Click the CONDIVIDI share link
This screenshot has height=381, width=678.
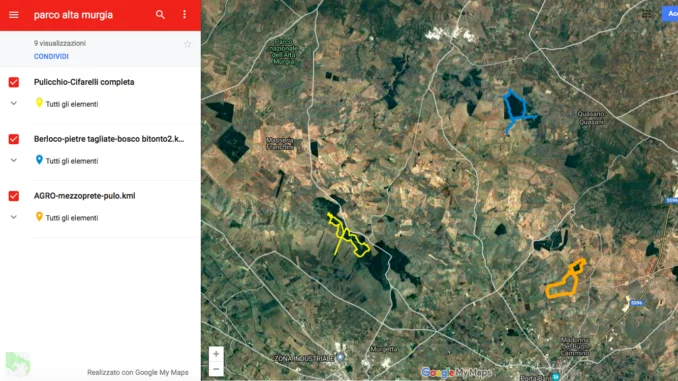(51, 57)
